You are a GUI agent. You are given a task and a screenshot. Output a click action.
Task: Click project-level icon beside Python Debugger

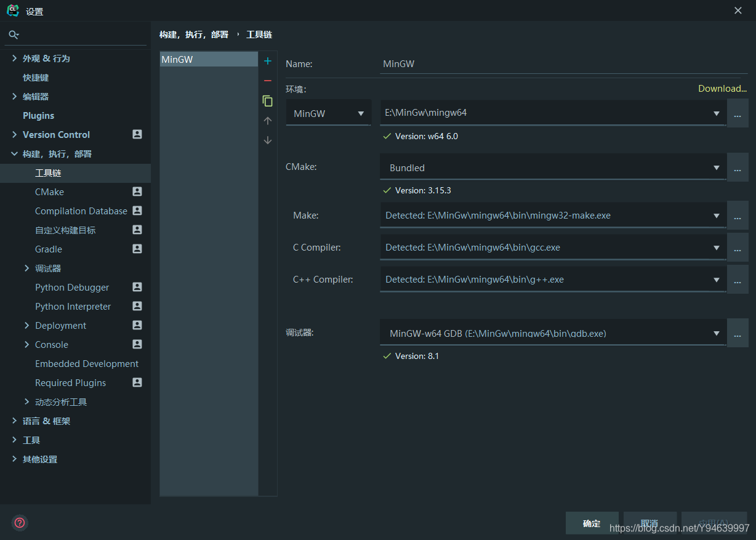click(137, 287)
